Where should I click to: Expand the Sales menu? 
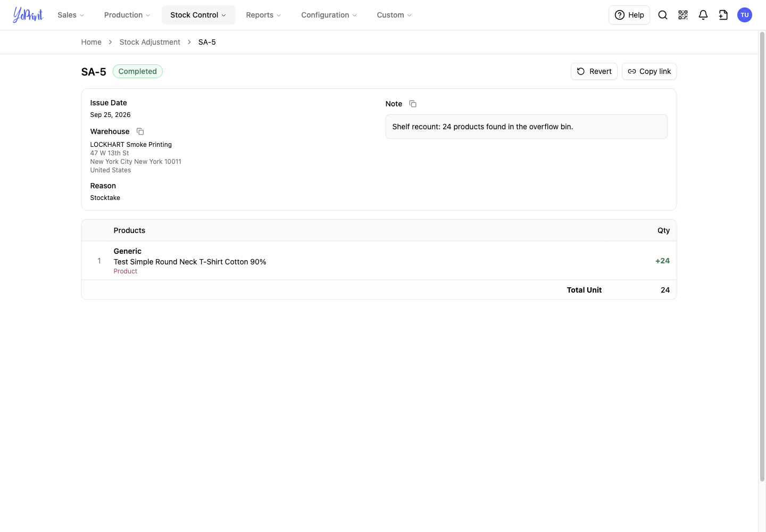tap(71, 15)
